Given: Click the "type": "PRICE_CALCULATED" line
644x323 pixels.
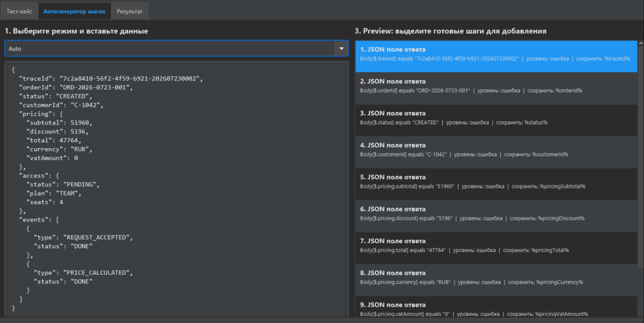Looking at the screenshot, I should pos(84,273).
